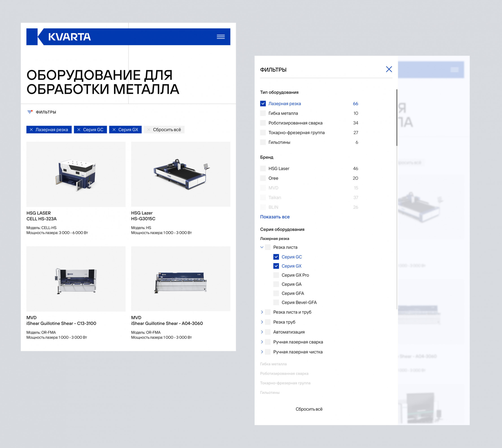The image size is (502, 448).
Task: Uncheck the Серия GX checkbox
Action: pyautogui.click(x=276, y=266)
